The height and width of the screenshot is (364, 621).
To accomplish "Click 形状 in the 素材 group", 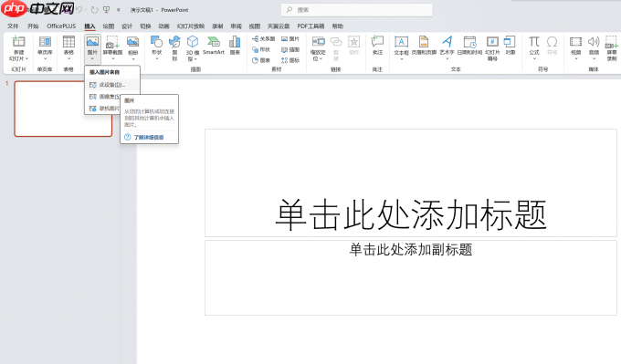I will 261,49.
